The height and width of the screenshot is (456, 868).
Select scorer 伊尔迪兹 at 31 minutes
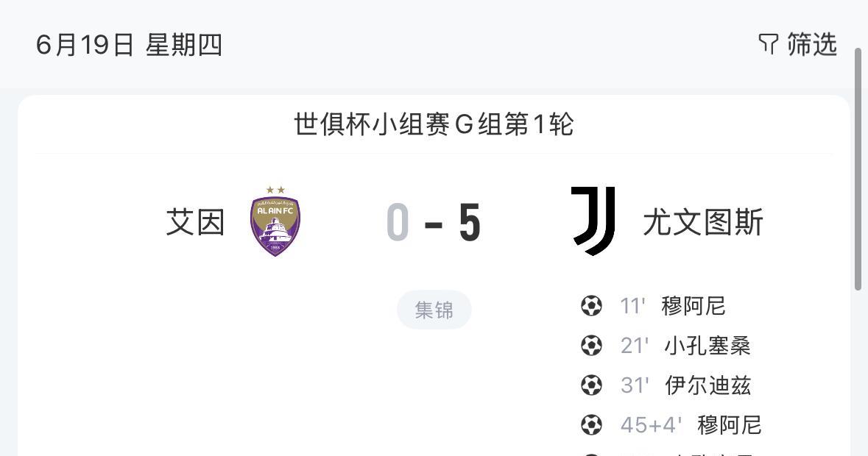click(708, 385)
